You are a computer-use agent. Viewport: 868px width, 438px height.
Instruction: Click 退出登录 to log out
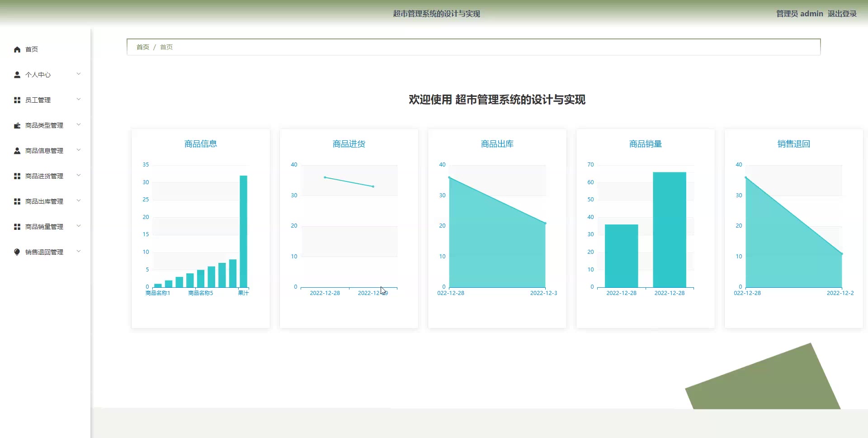842,14
